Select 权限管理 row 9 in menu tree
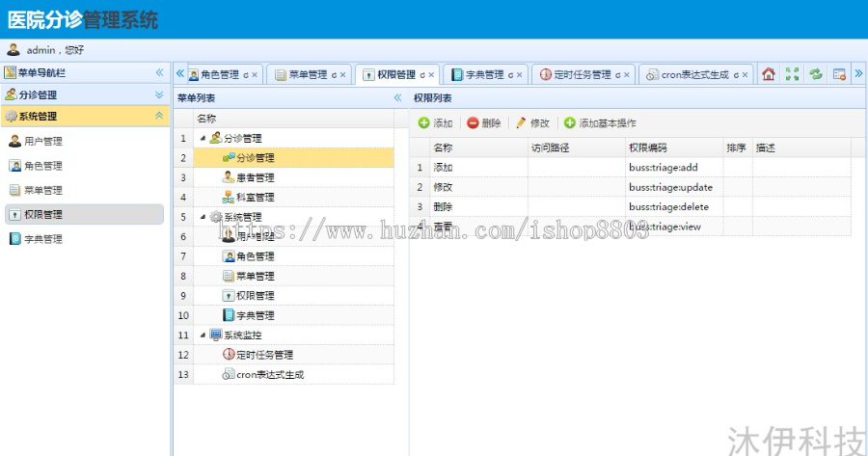 point(293,296)
